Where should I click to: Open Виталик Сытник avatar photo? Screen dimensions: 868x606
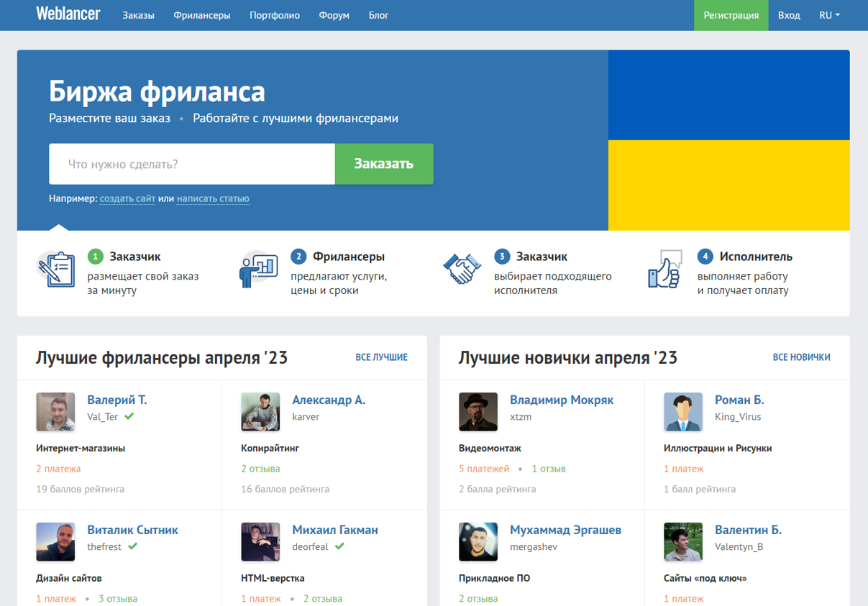[x=55, y=542]
